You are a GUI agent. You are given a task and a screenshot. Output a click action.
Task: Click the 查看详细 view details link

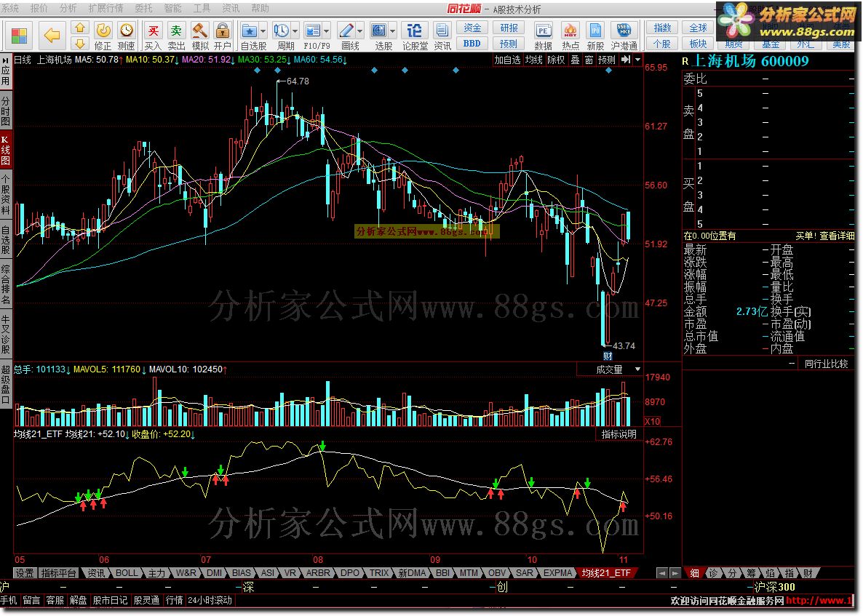[x=837, y=236]
